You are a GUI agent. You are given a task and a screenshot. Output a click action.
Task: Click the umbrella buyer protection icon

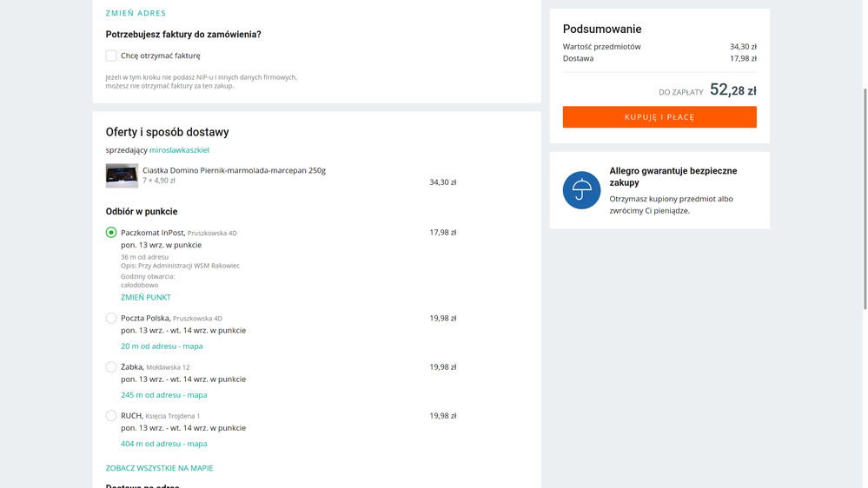pyautogui.click(x=581, y=190)
